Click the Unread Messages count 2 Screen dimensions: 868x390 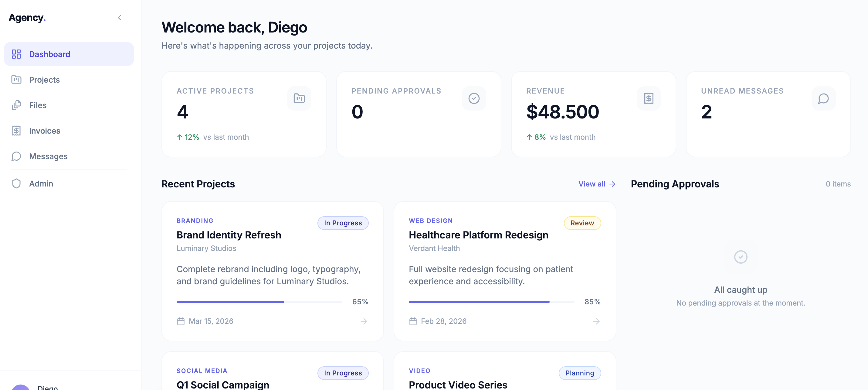click(707, 112)
